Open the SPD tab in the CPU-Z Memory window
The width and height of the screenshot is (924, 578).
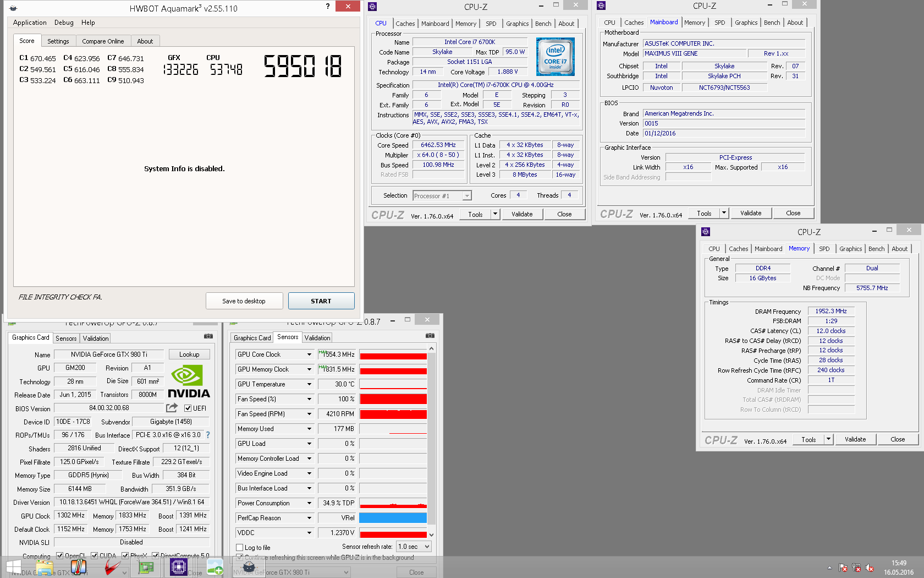(x=824, y=249)
